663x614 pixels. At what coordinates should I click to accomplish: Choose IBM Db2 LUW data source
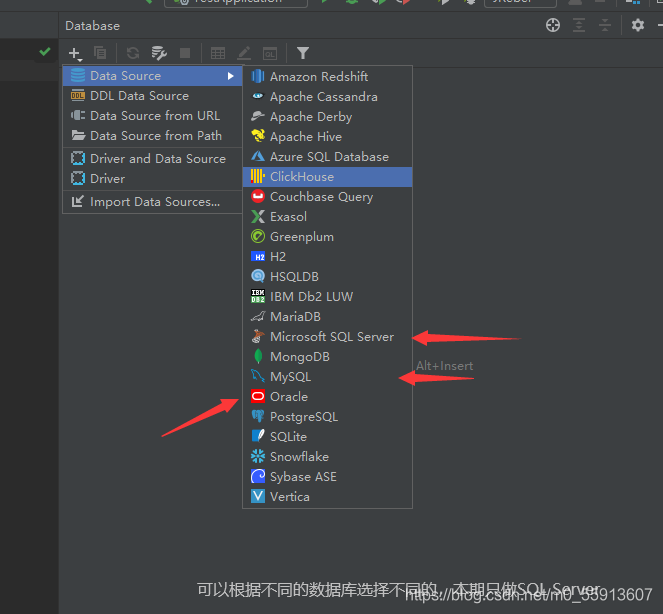pos(328,297)
